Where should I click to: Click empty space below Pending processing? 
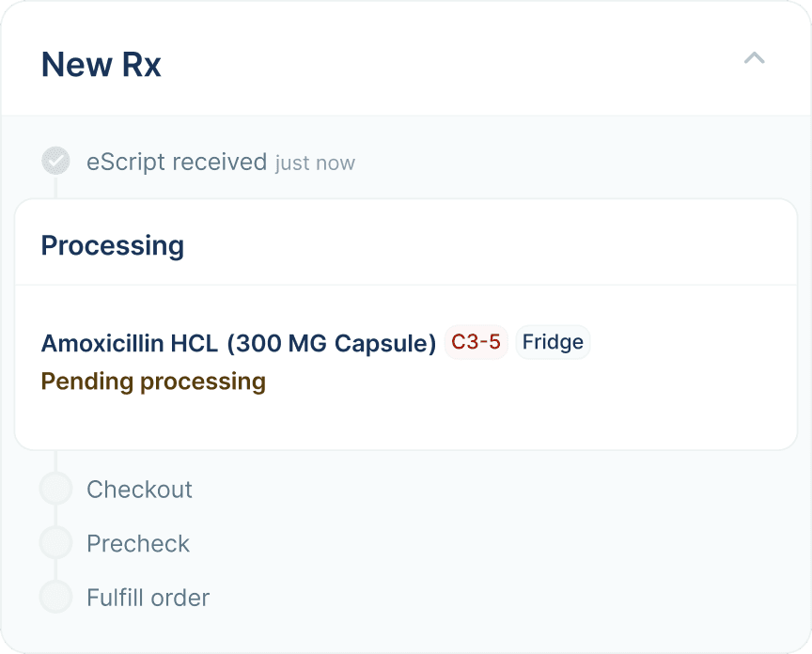[x=404, y=421]
